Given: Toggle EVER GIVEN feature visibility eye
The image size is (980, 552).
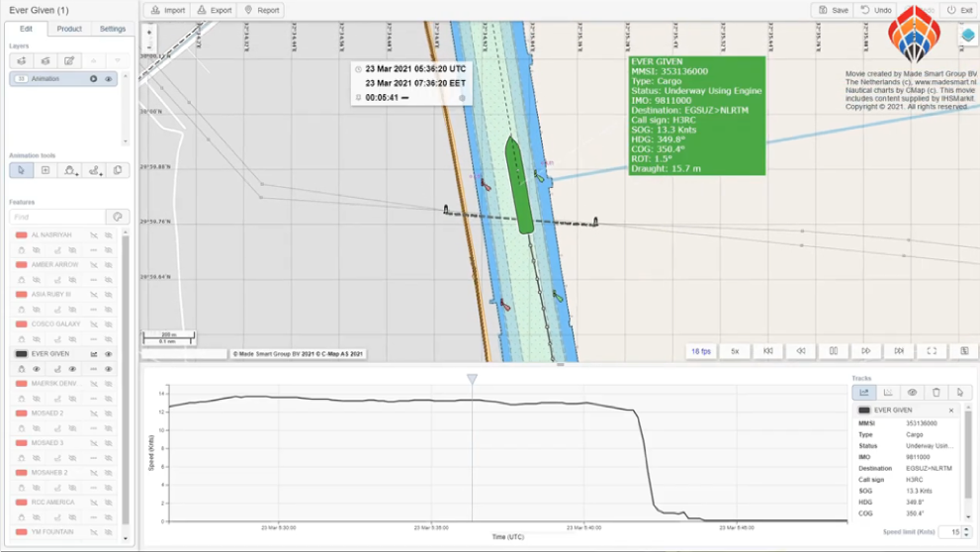Looking at the screenshot, I should (108, 354).
